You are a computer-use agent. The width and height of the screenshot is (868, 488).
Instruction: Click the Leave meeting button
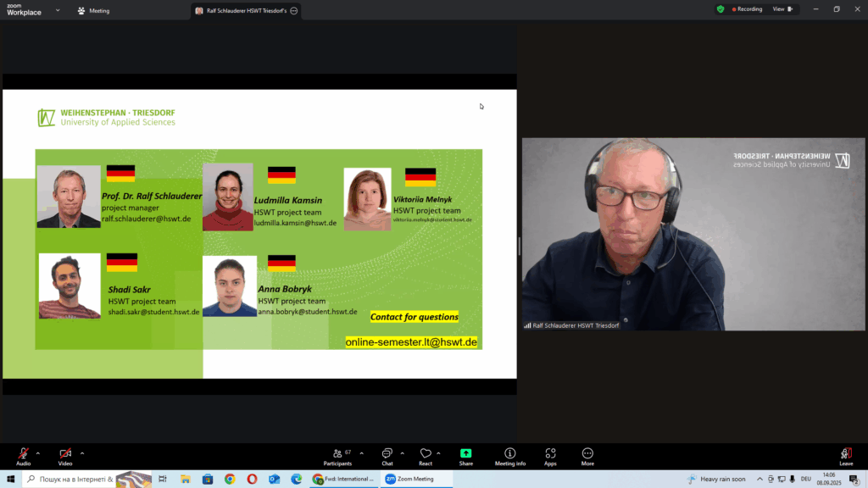point(845,457)
